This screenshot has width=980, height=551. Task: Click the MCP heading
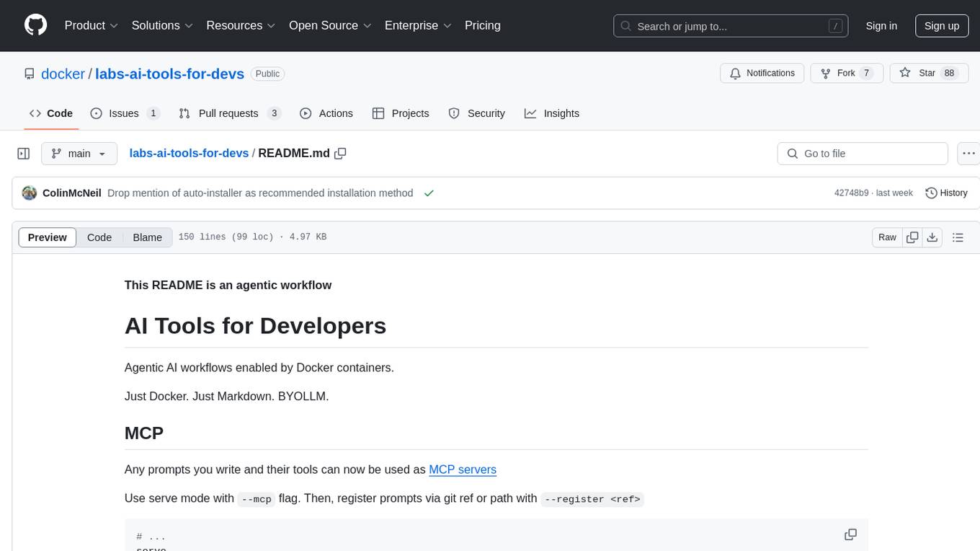point(144,433)
